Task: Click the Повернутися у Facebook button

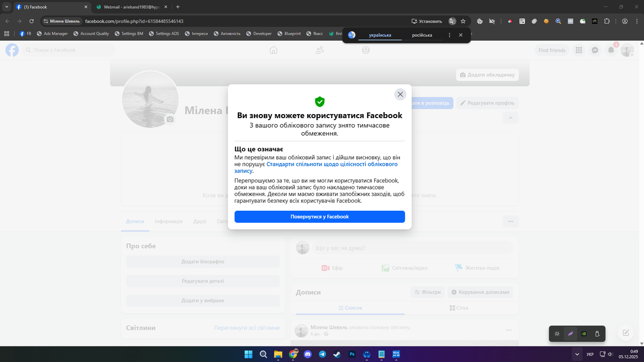Action: coord(319,217)
